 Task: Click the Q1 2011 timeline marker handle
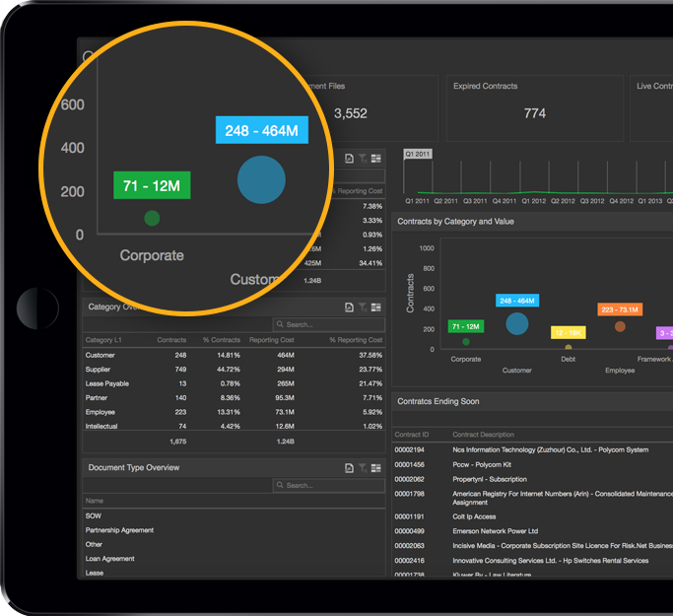coord(418,154)
